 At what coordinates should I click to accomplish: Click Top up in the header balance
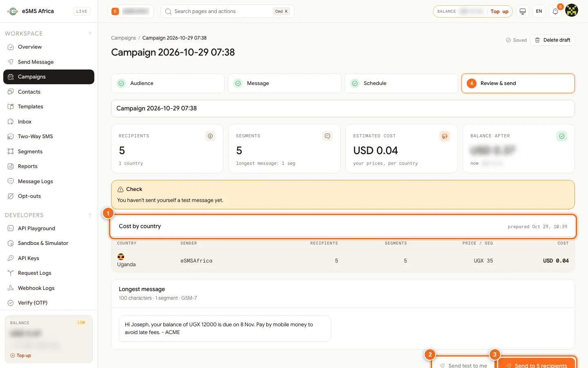click(499, 11)
